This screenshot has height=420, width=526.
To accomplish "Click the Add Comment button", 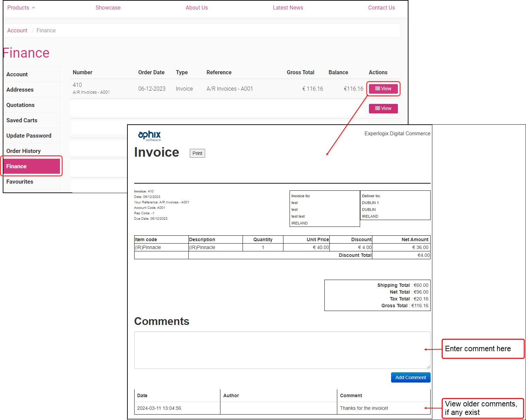I will [411, 377].
